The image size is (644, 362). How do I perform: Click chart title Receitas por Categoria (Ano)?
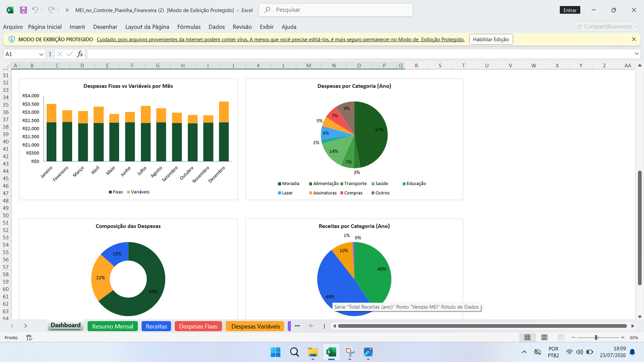click(x=354, y=226)
